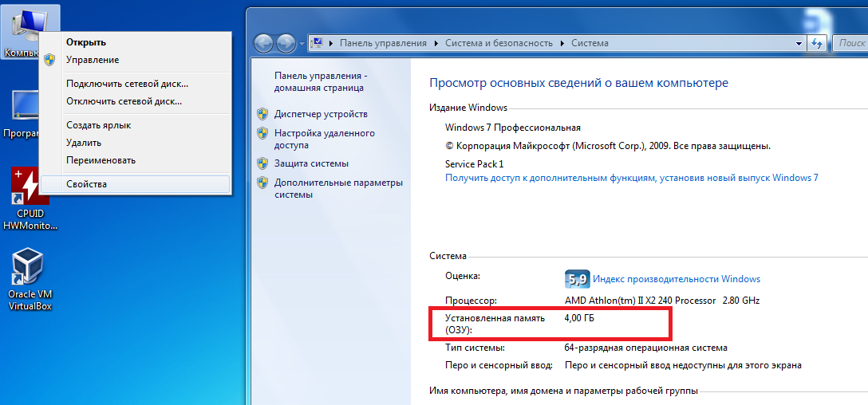
Task: Click the address bar computer icon
Action: (x=318, y=42)
